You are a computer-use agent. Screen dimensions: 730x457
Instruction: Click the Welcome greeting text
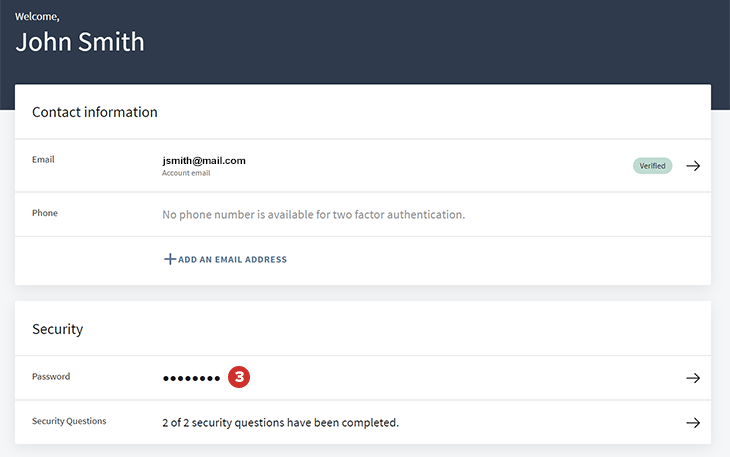(37, 16)
